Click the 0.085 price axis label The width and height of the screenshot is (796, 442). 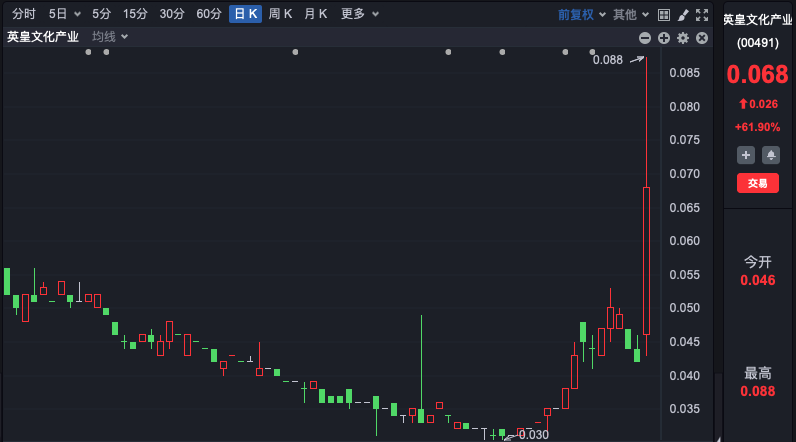click(x=684, y=73)
